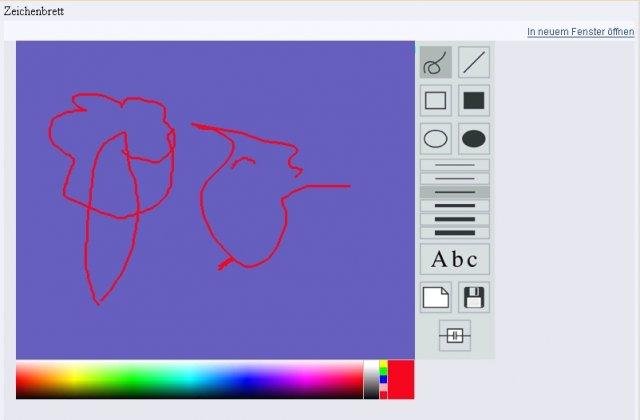Select the straight line tool

[474, 63]
